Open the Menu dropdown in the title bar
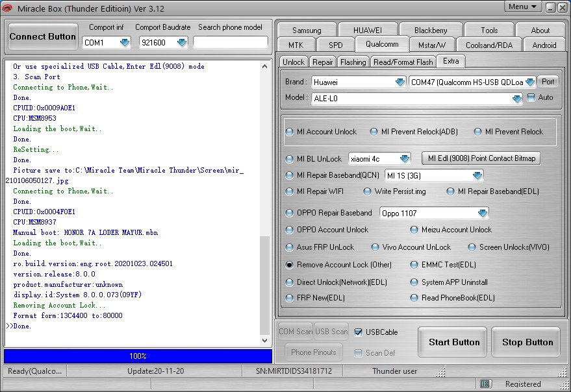The image size is (571, 392). 522,7
